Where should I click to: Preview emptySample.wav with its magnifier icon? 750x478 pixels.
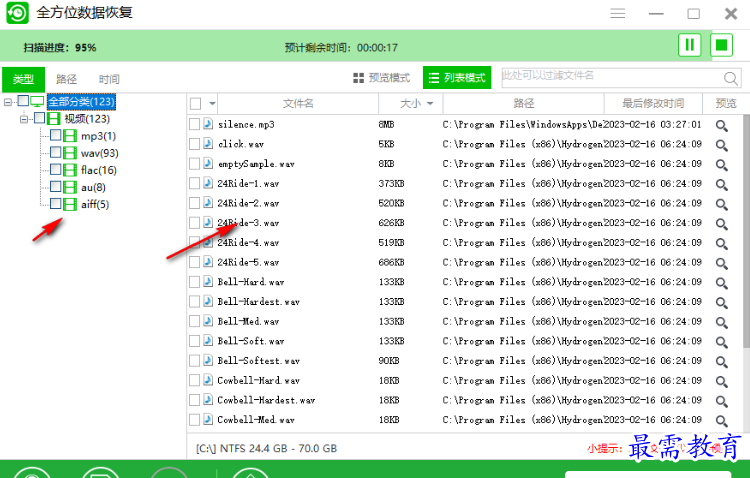click(721, 165)
